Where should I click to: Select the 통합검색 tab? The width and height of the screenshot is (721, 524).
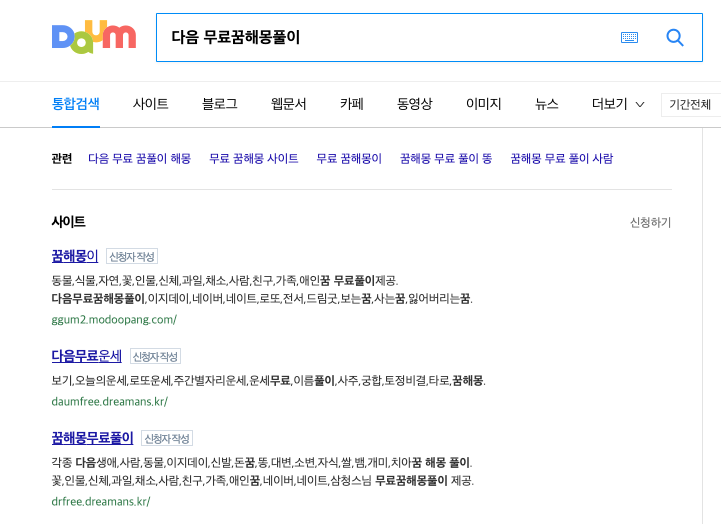[x=75, y=104]
